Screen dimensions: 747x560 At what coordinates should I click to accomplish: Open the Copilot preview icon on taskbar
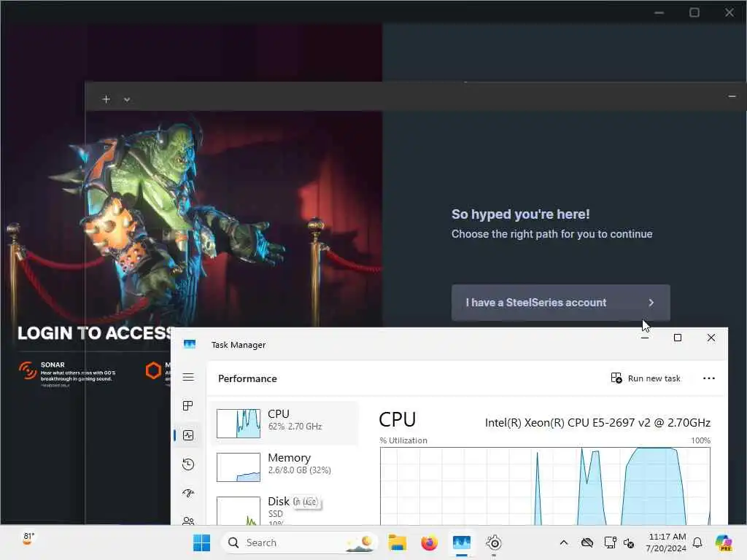[x=724, y=542]
